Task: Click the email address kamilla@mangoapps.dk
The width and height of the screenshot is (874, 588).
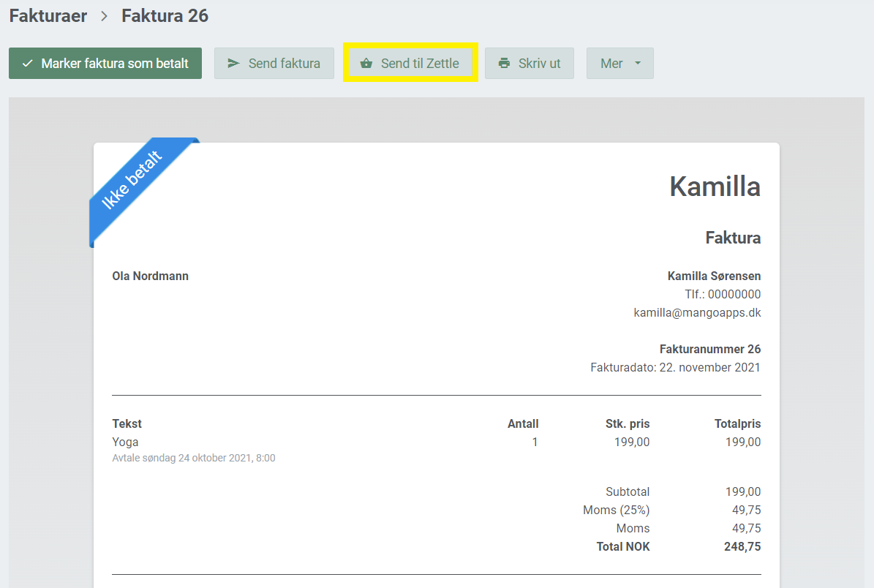Action: click(x=697, y=312)
